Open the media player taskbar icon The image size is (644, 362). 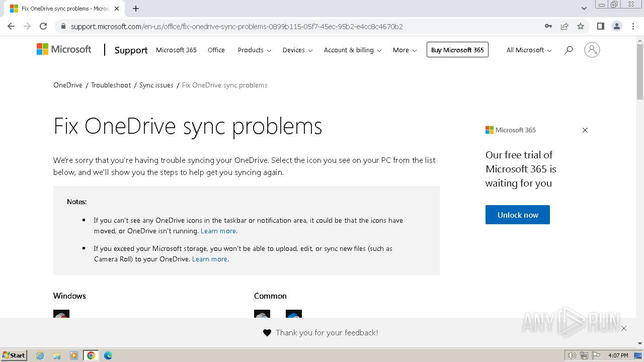[x=74, y=355]
